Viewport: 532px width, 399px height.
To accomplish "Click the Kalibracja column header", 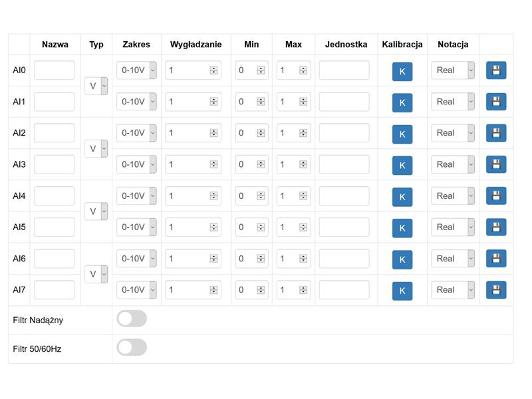I will [402, 45].
